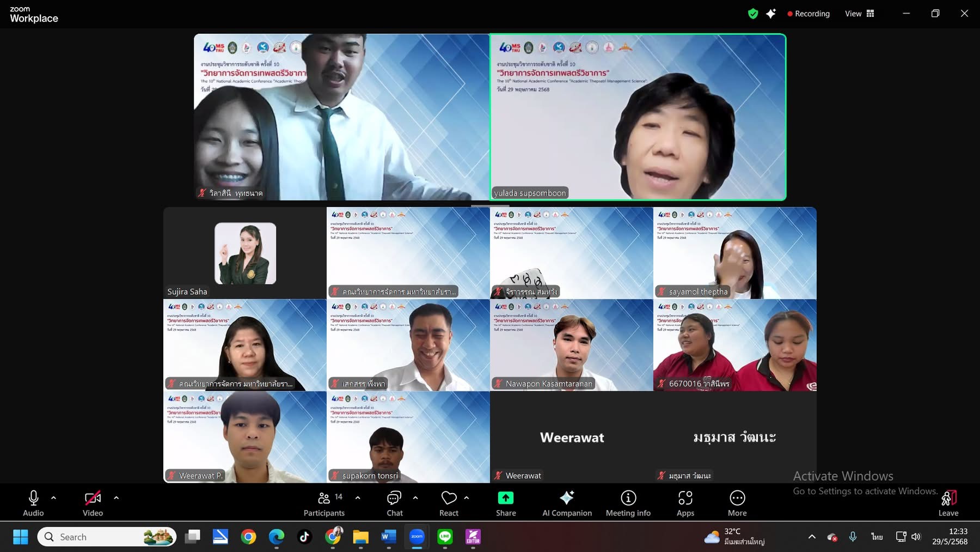Expand audio settings arrow beside Audio
Screen dimensions: 980x552
tap(53, 498)
